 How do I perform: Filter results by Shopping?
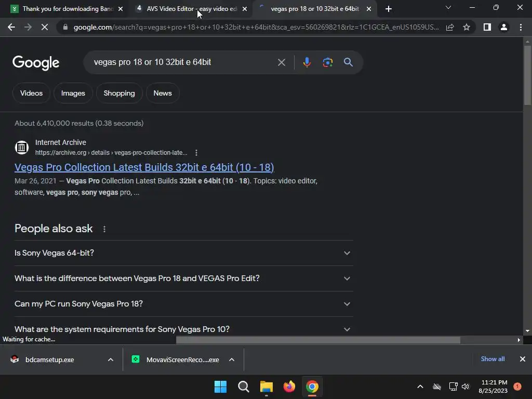(119, 93)
